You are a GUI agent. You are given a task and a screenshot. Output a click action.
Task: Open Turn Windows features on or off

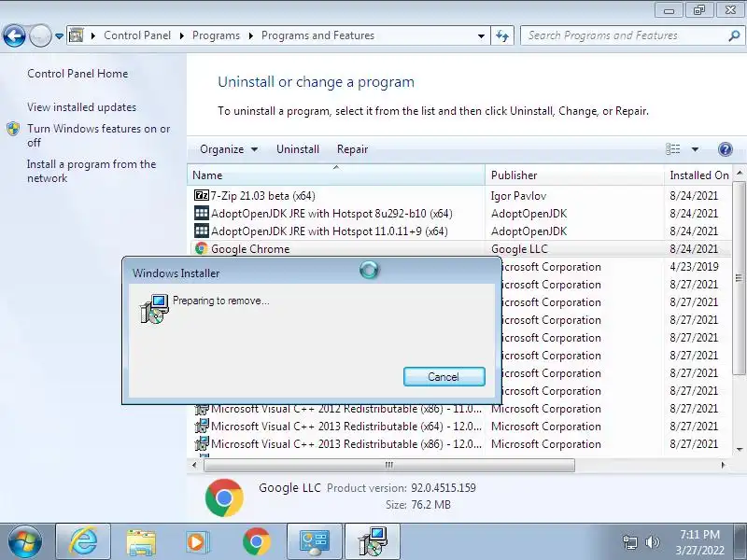pyautogui.click(x=99, y=135)
